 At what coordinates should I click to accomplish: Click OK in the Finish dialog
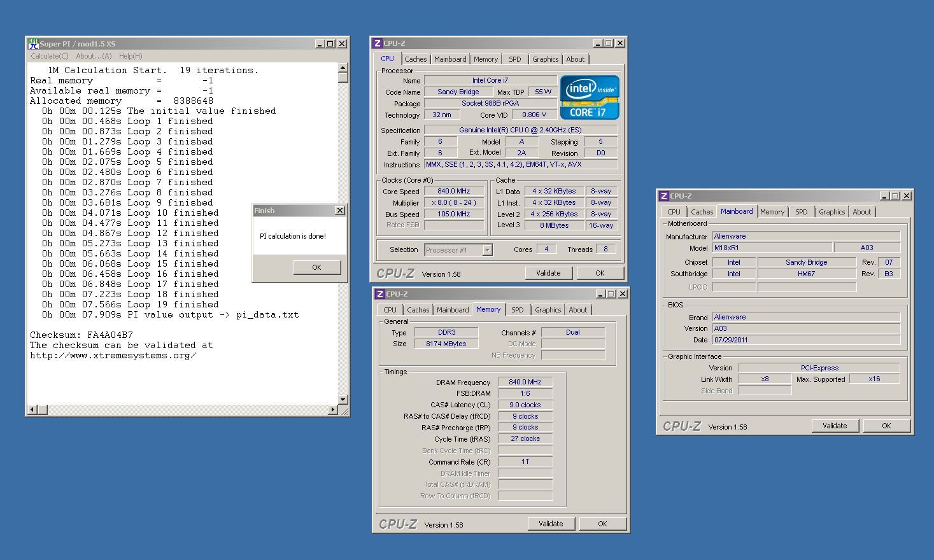coord(316,267)
